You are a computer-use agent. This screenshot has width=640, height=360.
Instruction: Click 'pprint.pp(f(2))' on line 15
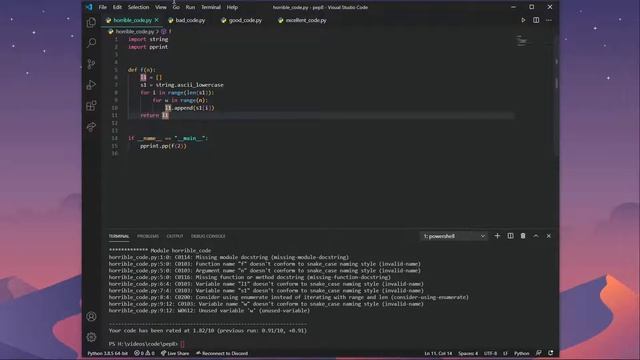point(163,146)
